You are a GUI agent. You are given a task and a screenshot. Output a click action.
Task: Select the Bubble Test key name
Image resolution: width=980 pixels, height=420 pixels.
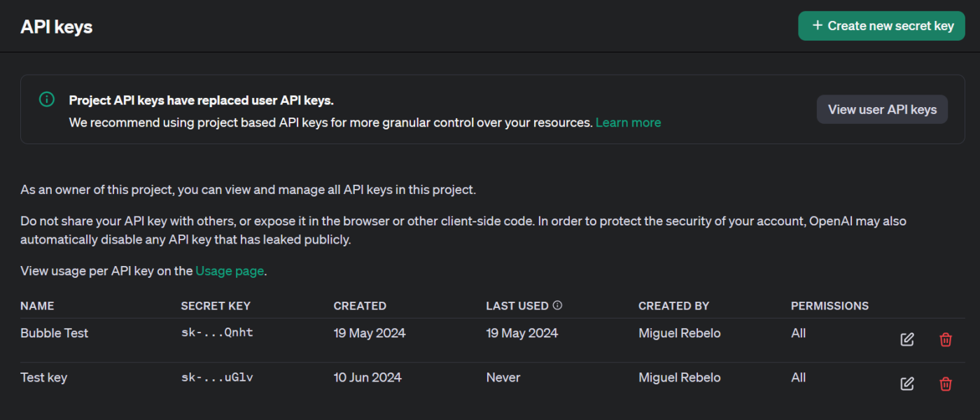(55, 333)
